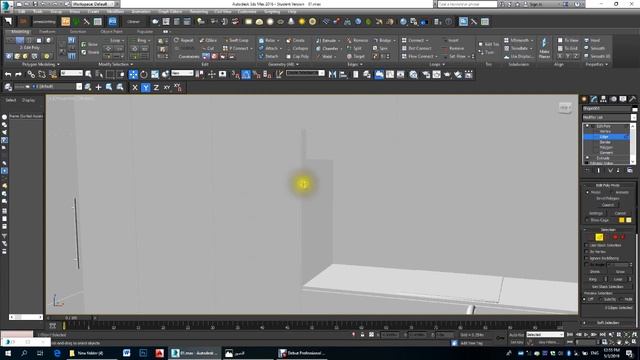Switch to the Populate ribbon tab
Image resolution: width=640 pixels, height=360 pixels.
tap(144, 31)
